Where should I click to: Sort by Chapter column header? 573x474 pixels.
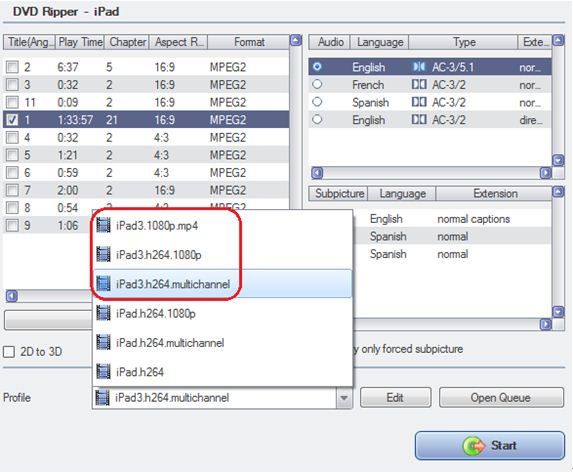127,42
